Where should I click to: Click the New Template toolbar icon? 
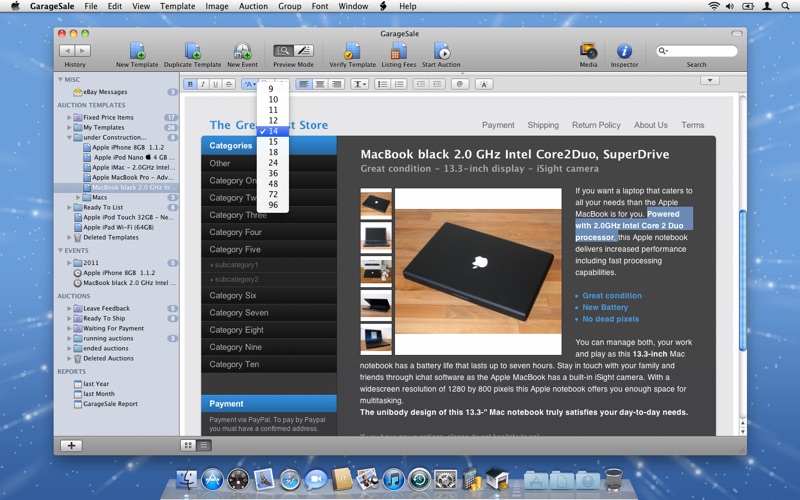(x=137, y=51)
